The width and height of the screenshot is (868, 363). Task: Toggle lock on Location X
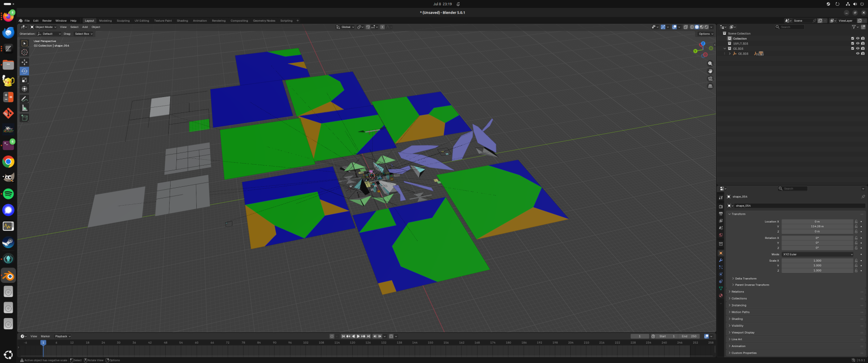856,222
